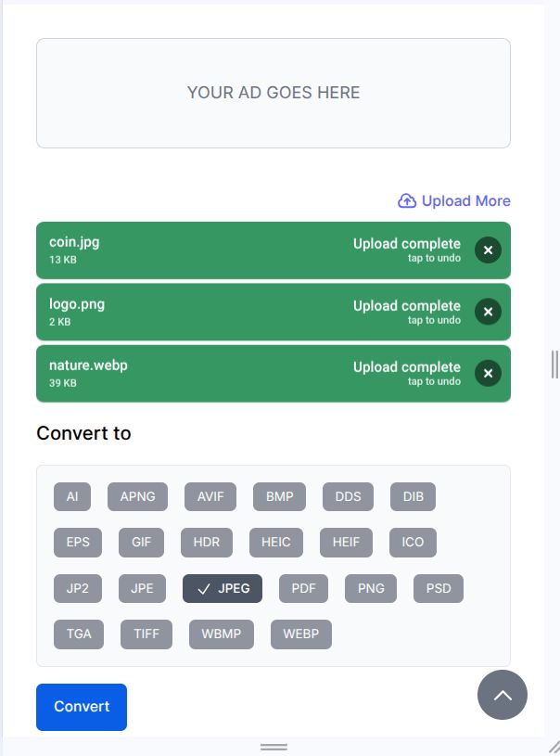The height and width of the screenshot is (756, 560).
Task: Click the YOUR AD GOES HERE banner
Action: click(x=274, y=93)
